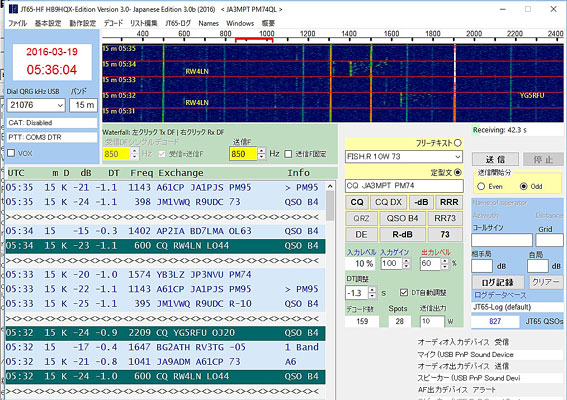Toggle the VOX checkbox

pyautogui.click(x=11, y=153)
